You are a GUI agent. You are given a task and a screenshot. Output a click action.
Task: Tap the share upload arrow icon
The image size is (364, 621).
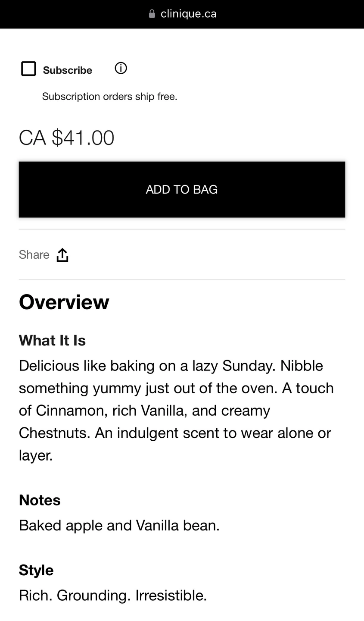(62, 255)
